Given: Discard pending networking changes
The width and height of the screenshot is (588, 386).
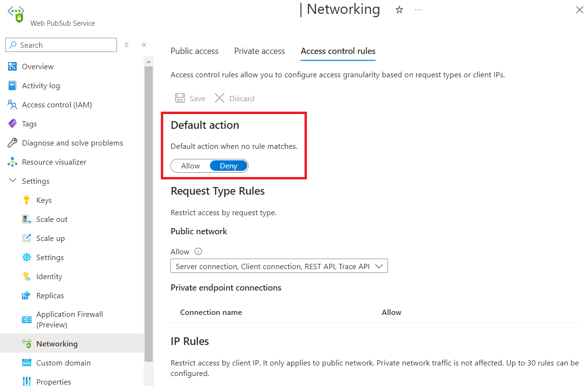Looking at the screenshot, I should [234, 98].
